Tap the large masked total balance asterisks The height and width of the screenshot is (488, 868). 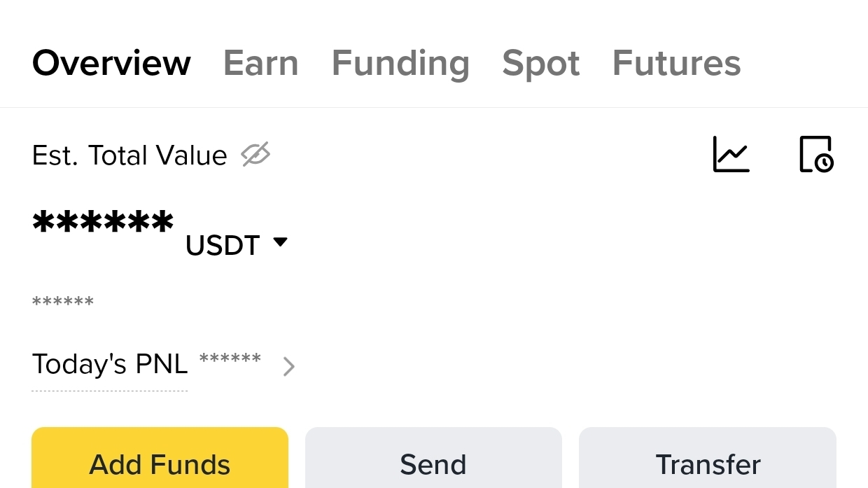click(x=103, y=223)
